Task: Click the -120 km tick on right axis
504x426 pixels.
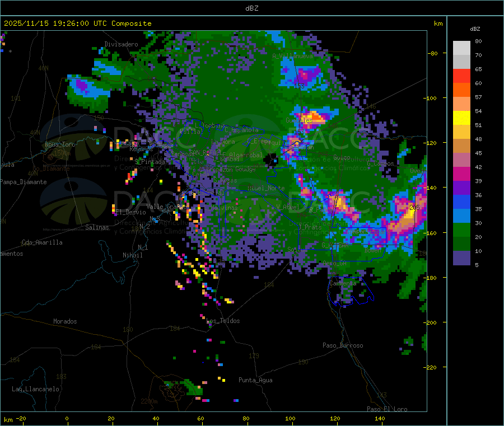Action: (431, 143)
